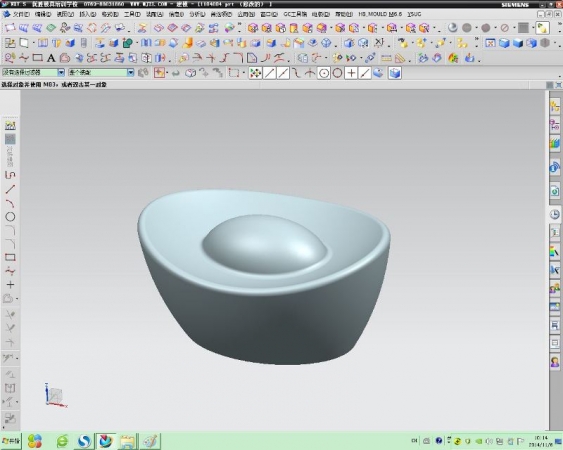Open the Constraint Navigator resource tab
563x450 pixels.
point(555,125)
